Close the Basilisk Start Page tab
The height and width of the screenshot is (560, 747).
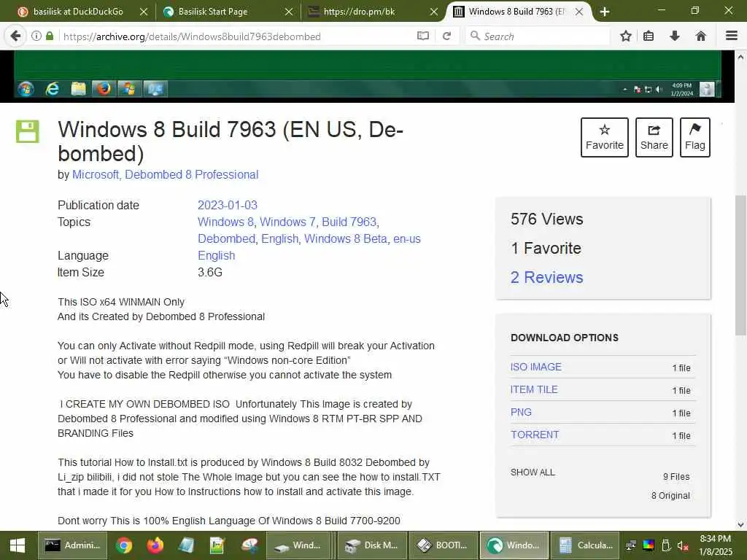(289, 12)
